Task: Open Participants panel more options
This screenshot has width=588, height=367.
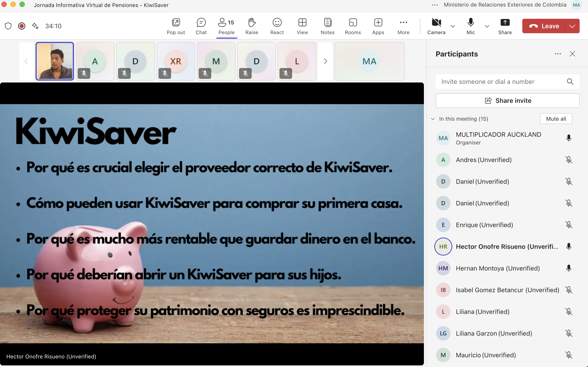Action: (558, 54)
